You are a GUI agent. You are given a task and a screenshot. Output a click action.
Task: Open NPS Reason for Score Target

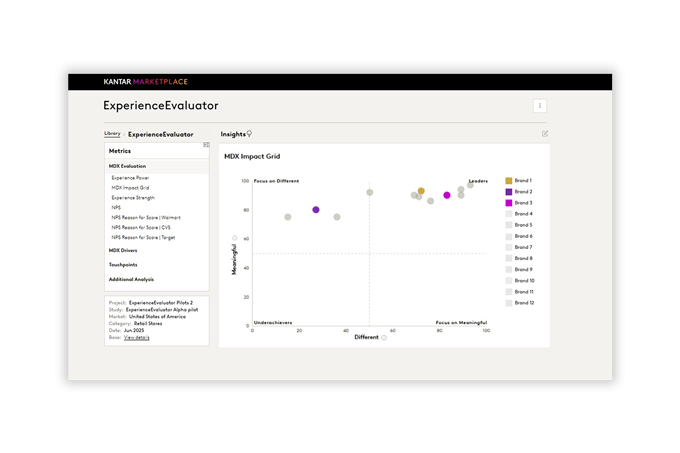(x=143, y=238)
